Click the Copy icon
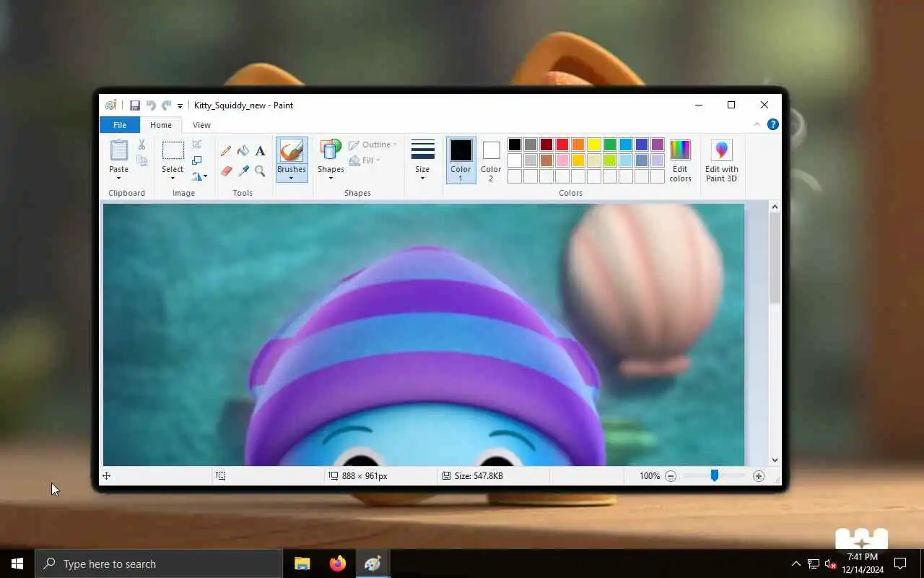This screenshot has height=578, width=924. point(142,160)
